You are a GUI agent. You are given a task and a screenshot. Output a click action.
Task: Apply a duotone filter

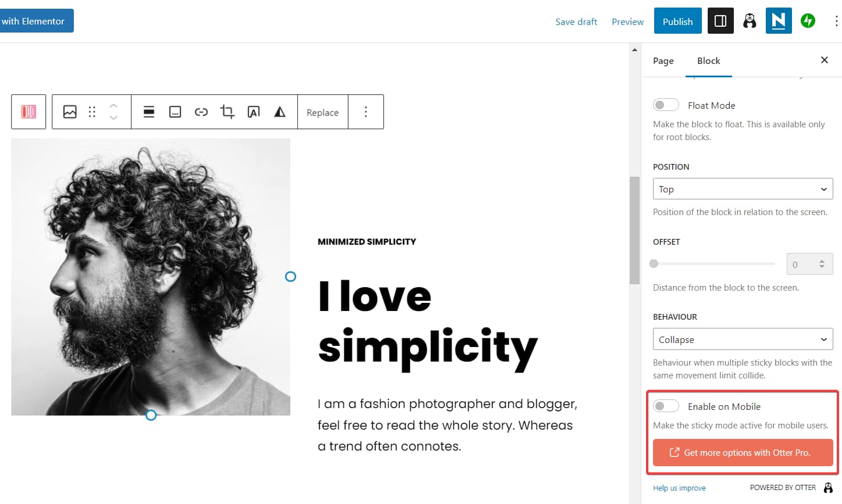coord(280,112)
